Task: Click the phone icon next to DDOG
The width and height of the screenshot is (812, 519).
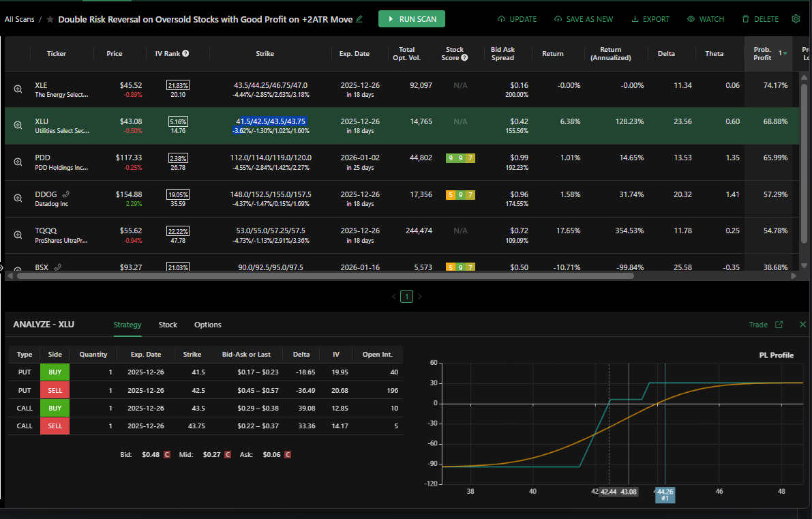Action: pyautogui.click(x=66, y=194)
